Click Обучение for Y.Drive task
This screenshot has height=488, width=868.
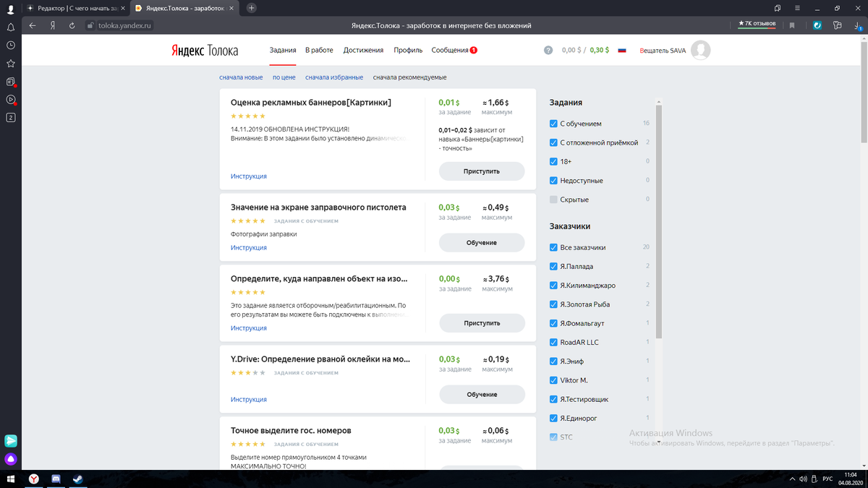pos(482,395)
